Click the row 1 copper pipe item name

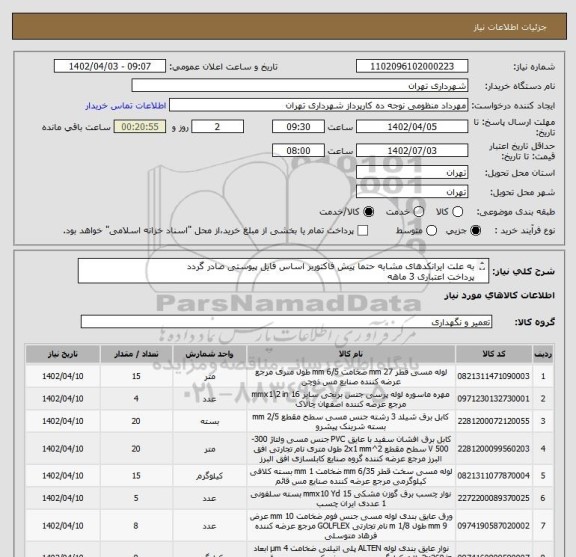(x=351, y=377)
